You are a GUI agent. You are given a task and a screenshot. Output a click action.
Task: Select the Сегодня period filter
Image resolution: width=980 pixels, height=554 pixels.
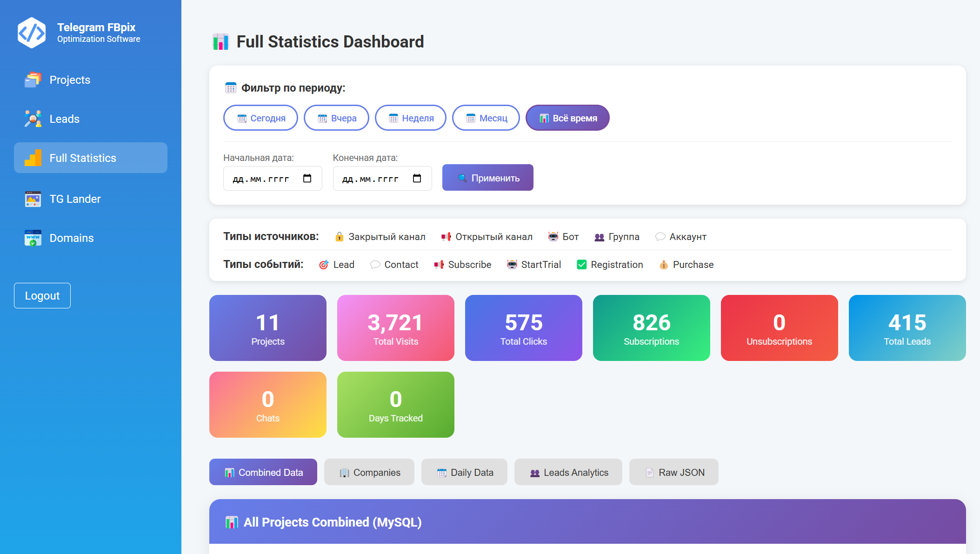[260, 118]
